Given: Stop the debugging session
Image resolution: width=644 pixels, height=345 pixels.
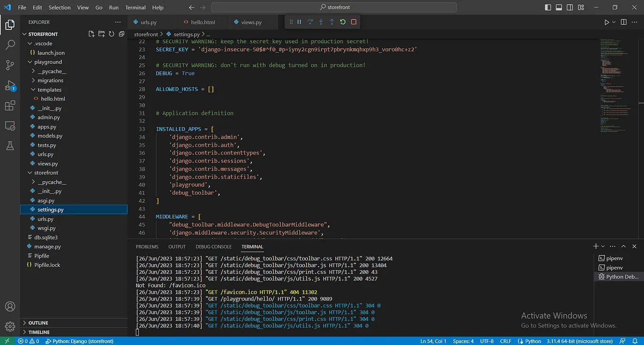Looking at the screenshot, I should click(354, 22).
